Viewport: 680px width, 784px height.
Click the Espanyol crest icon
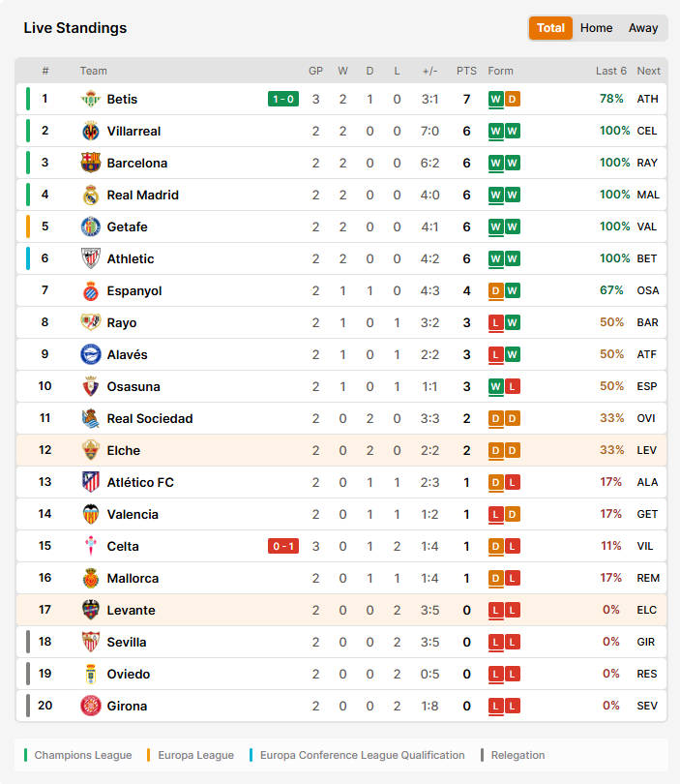point(90,290)
